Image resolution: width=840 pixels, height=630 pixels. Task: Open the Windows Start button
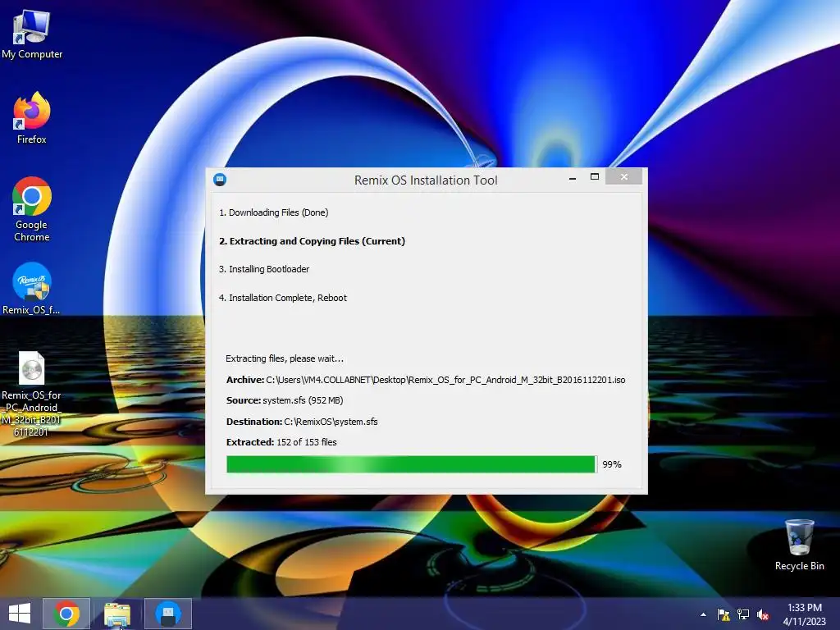tap(20, 614)
